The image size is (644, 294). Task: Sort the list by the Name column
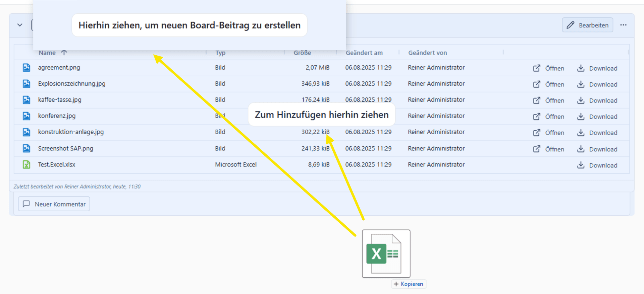tap(47, 53)
